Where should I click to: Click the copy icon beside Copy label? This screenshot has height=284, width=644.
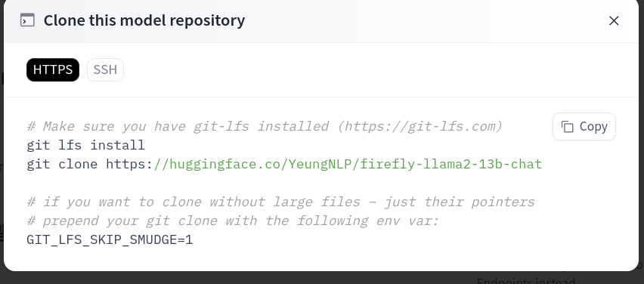tap(567, 127)
